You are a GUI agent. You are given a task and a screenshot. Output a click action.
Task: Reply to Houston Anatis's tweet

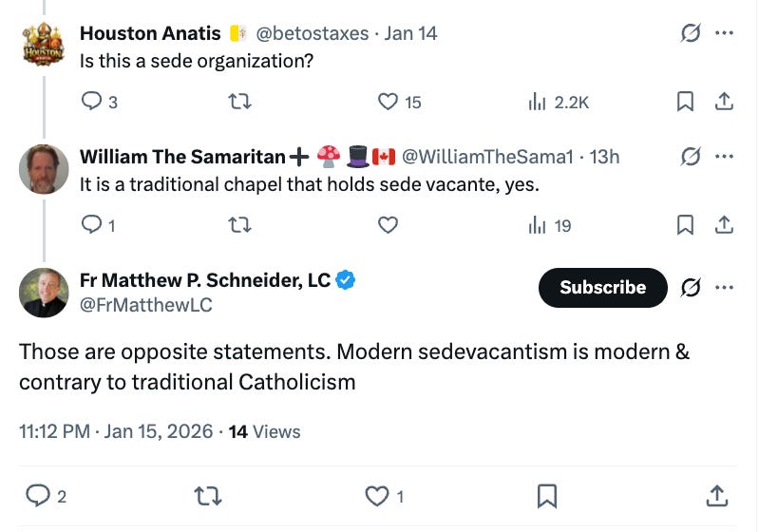pyautogui.click(x=92, y=102)
